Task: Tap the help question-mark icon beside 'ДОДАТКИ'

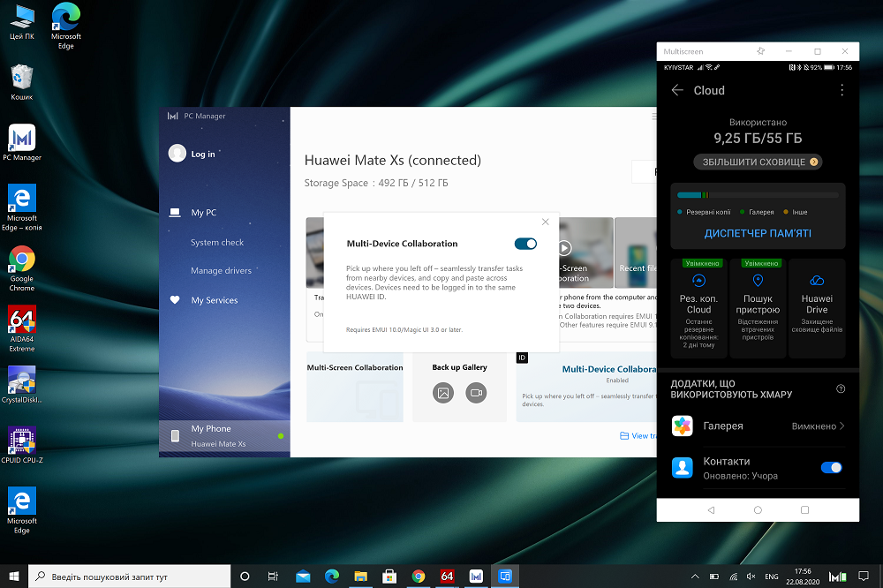Action: tap(841, 388)
